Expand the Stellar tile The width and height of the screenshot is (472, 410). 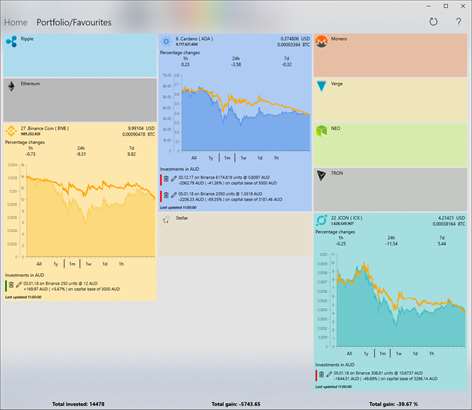pos(235,235)
